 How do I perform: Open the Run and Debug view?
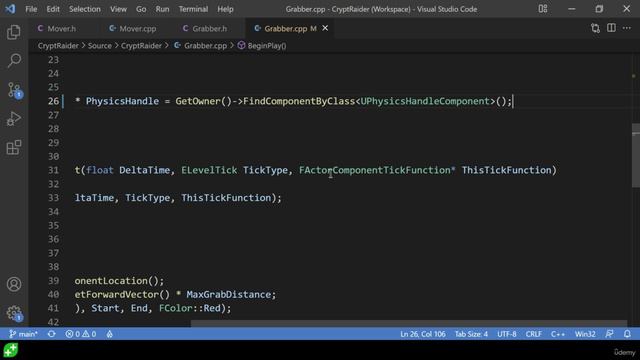coord(13,119)
